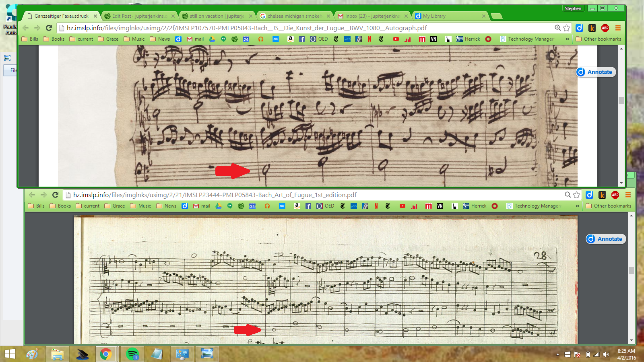Screen dimensions: 644x362
Task: Open volume control in system tray
Action: click(606, 354)
